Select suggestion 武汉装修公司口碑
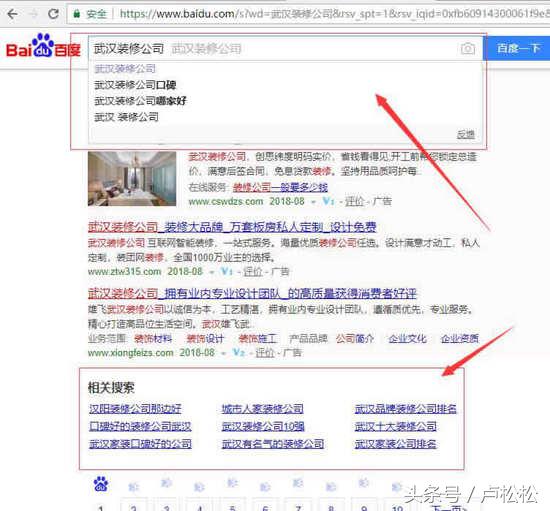The width and height of the screenshot is (550, 511). coord(135,85)
